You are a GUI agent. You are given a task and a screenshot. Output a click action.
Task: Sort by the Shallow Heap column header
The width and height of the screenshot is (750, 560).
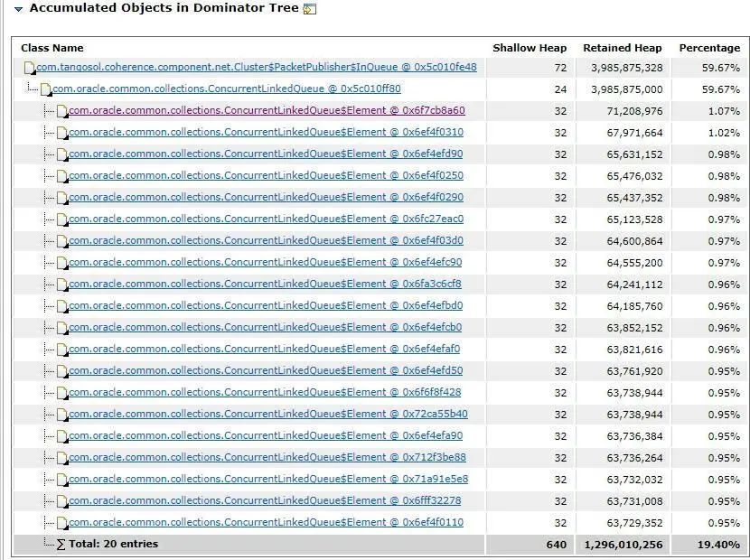(x=530, y=48)
